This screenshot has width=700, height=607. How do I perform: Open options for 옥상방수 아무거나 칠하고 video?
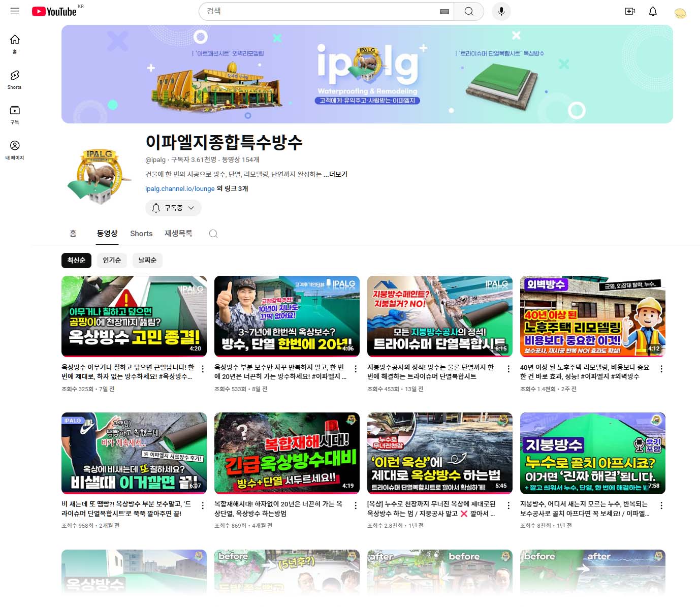203,369
